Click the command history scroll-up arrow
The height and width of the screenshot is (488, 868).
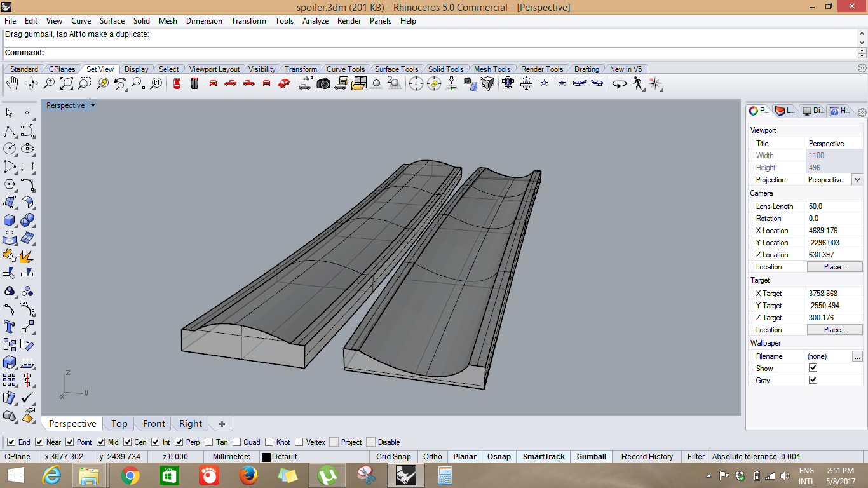coord(862,34)
